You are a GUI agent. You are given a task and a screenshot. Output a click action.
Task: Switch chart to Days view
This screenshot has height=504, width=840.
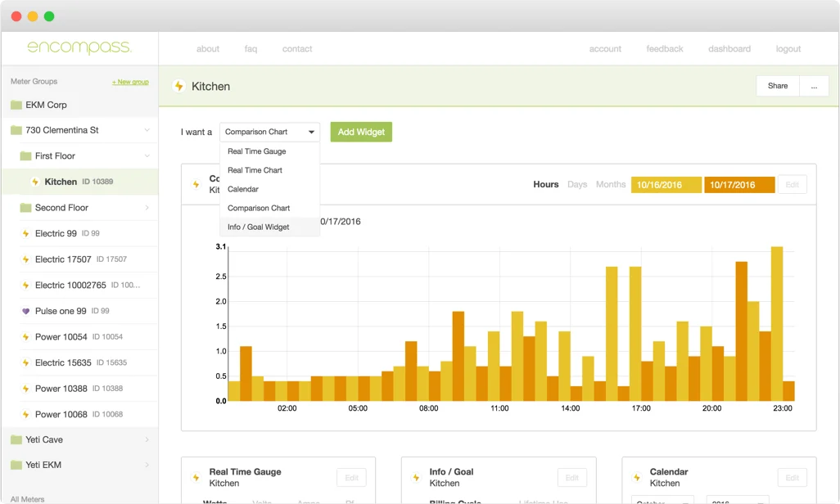(577, 184)
